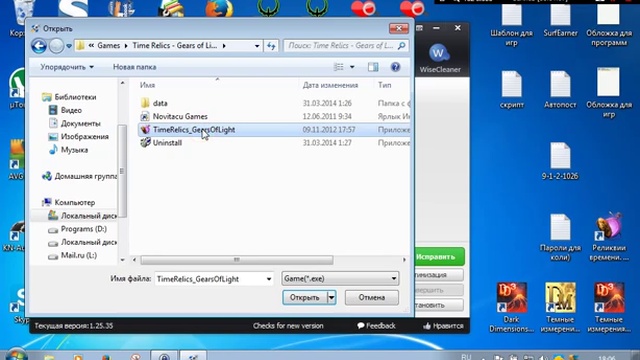Open Firefox from the desktop icon
Viewport: 640px width, 360px height.
219,8
